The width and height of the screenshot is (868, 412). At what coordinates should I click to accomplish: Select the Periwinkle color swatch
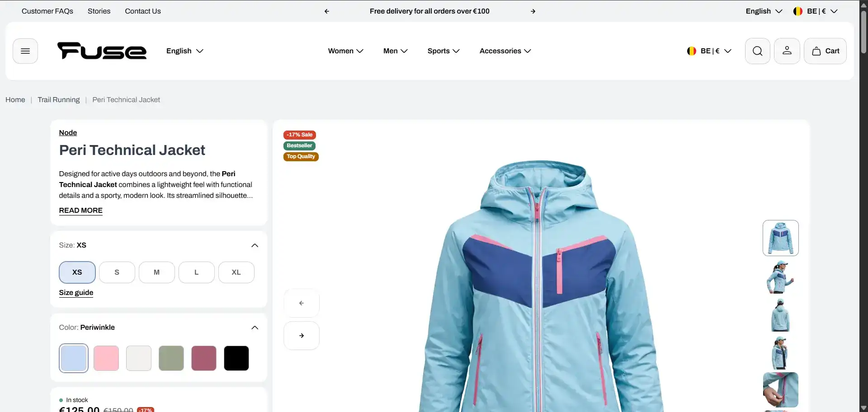[x=74, y=358]
